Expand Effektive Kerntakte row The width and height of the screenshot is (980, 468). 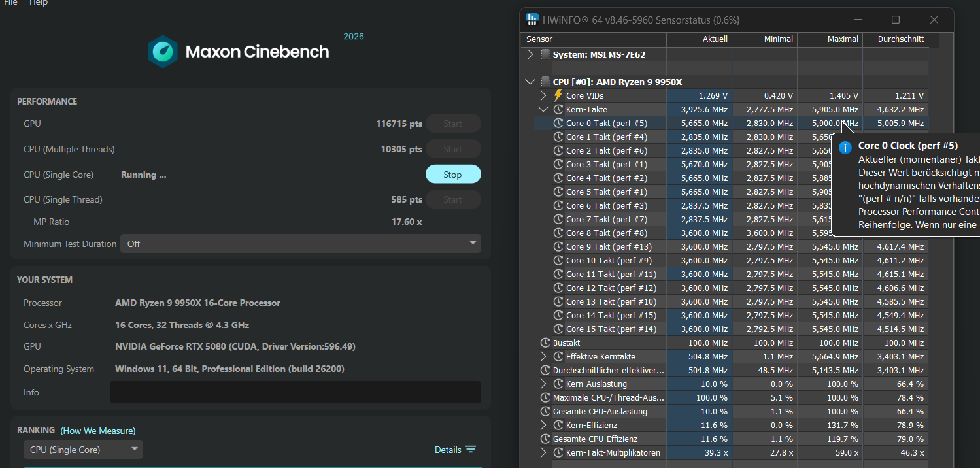(543, 356)
